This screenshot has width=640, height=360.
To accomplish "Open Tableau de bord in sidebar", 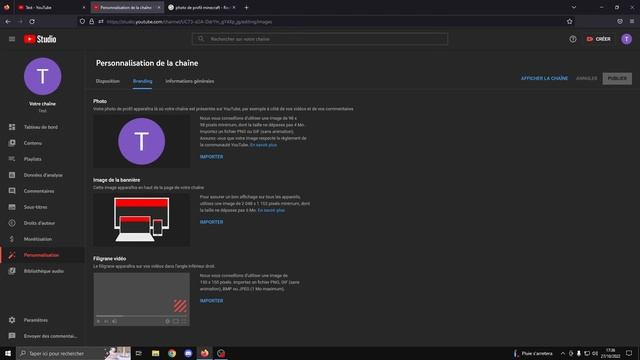I will click(41, 127).
